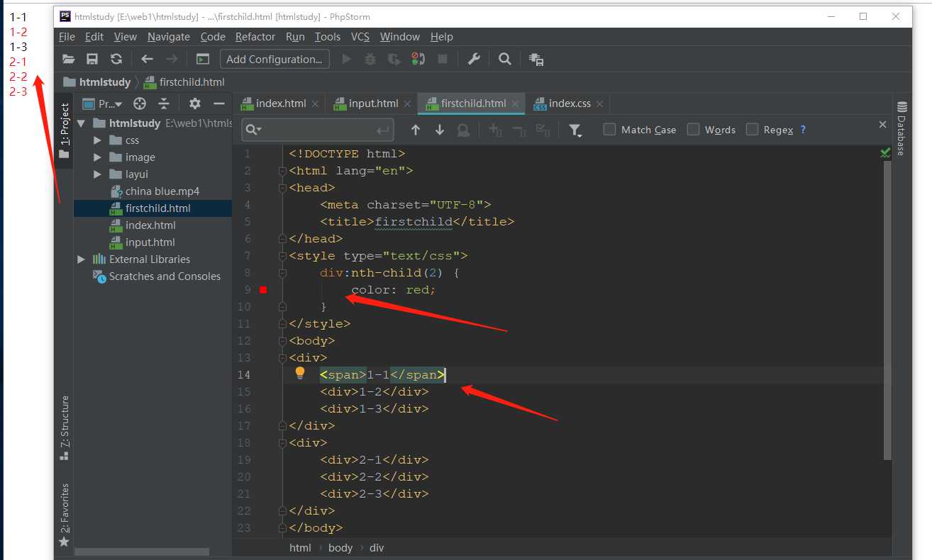The width and height of the screenshot is (932, 560).
Task: Click Collapse All in the Project panel
Action: click(x=164, y=103)
